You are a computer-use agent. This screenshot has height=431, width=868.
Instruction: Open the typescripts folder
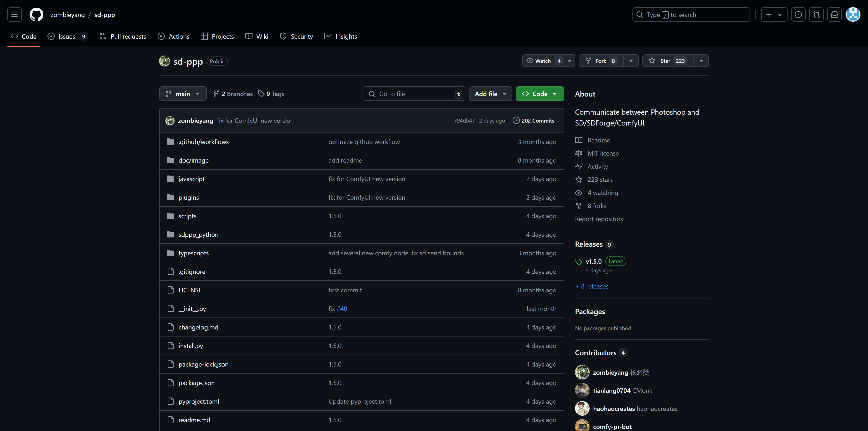pyautogui.click(x=193, y=253)
